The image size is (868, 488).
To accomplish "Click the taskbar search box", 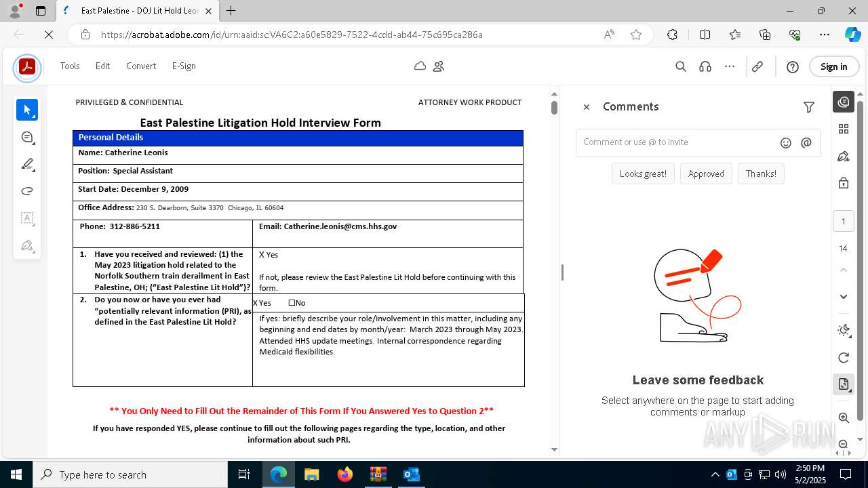I will click(130, 474).
